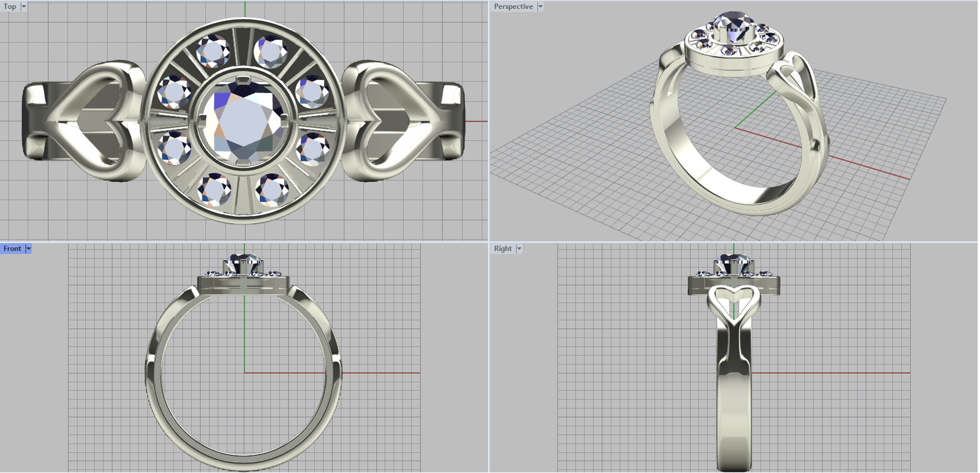Click the Right viewport title label
Viewport: 980px width, 473px height.
click(503, 249)
